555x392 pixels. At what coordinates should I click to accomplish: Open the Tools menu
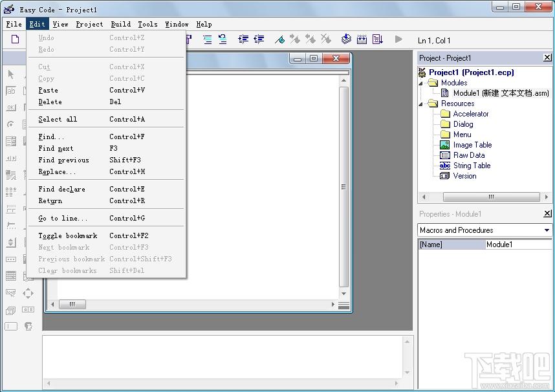click(x=147, y=24)
